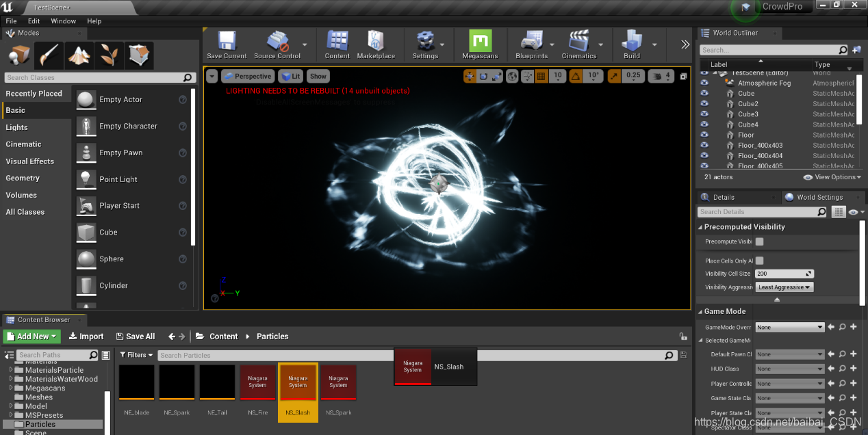The width and height of the screenshot is (868, 435).
Task: Toggle world/local coordinate globe icon
Action: coord(512,76)
